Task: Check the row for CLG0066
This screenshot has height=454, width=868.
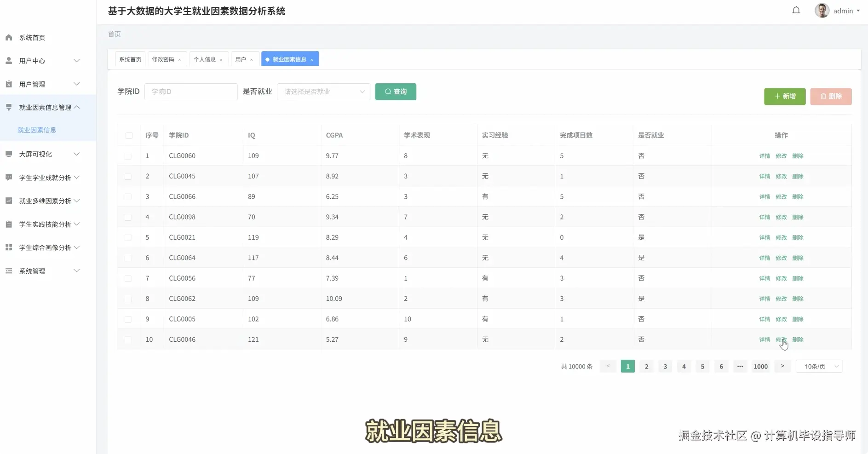Action: pyautogui.click(x=128, y=196)
